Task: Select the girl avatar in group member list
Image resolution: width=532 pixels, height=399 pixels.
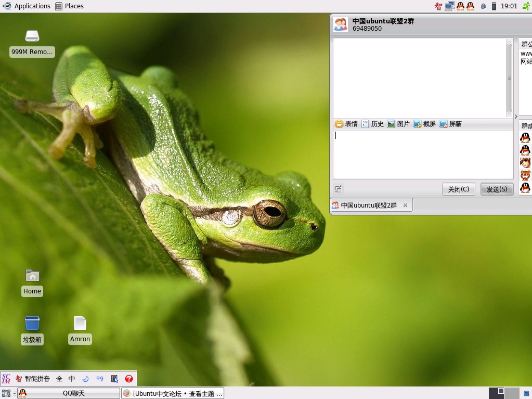Action: click(525, 163)
